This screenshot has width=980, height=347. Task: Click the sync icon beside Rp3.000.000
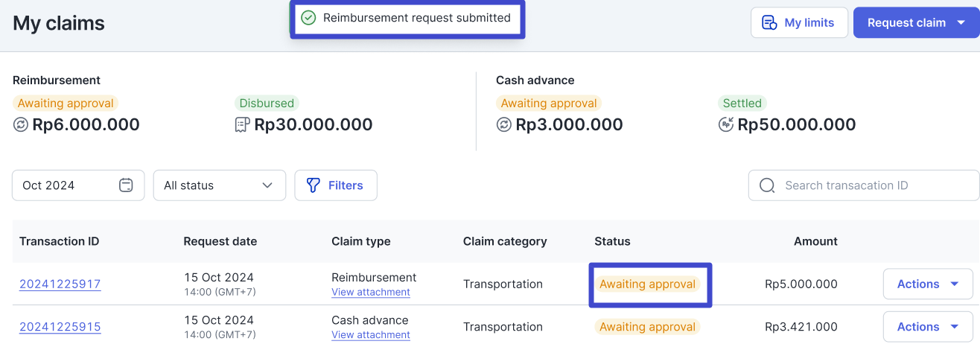pos(504,125)
